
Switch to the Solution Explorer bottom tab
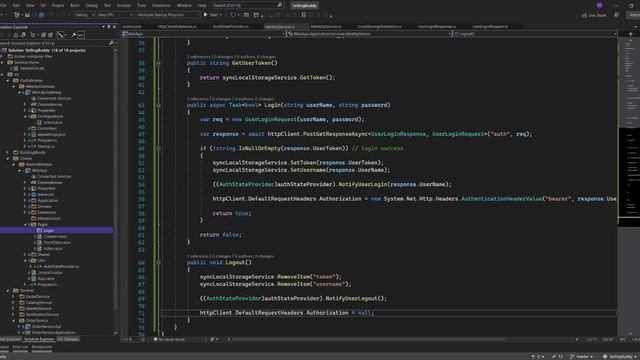coord(39,339)
